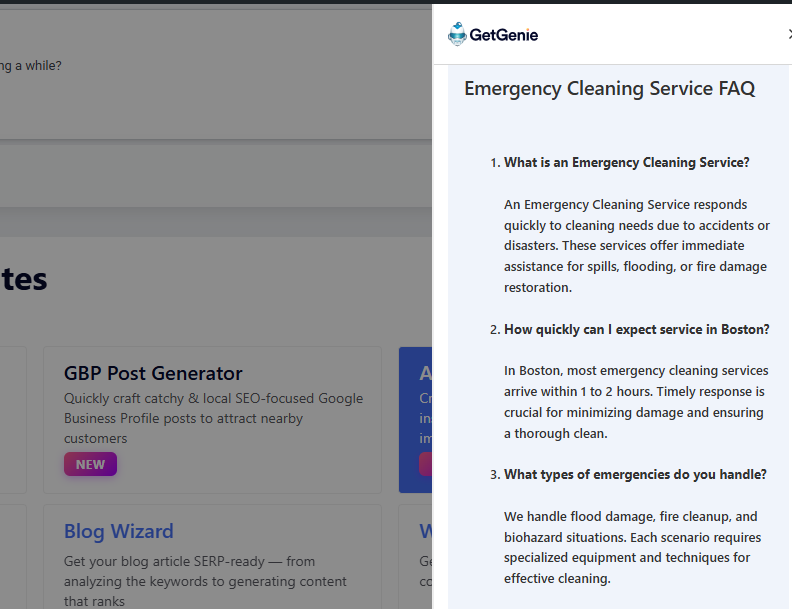Image resolution: width=792 pixels, height=609 pixels.
Task: Select 'How quickly can I expect service in Boston?'
Action: (x=636, y=329)
